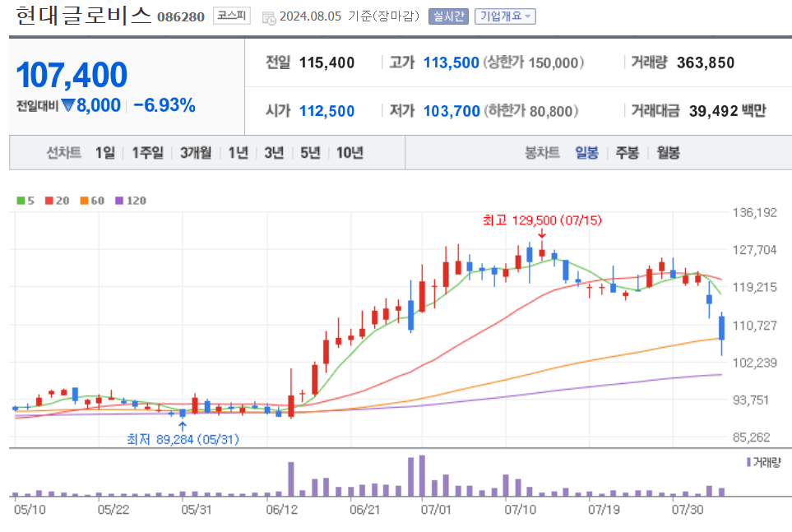Click the 실시간 button
This screenshot has height=532, width=792.
[448, 16]
